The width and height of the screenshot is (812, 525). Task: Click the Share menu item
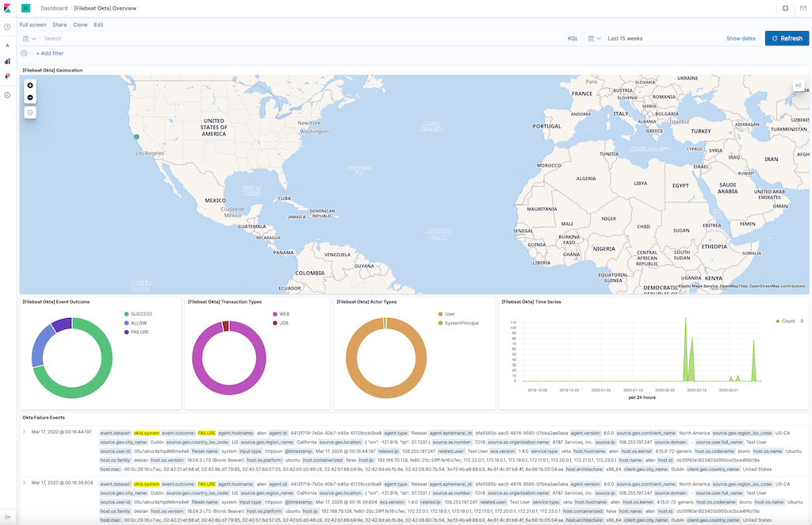(59, 25)
